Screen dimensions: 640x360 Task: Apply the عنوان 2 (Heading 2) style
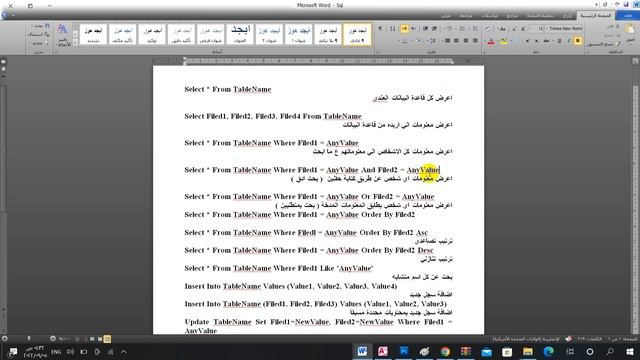[x=269, y=34]
